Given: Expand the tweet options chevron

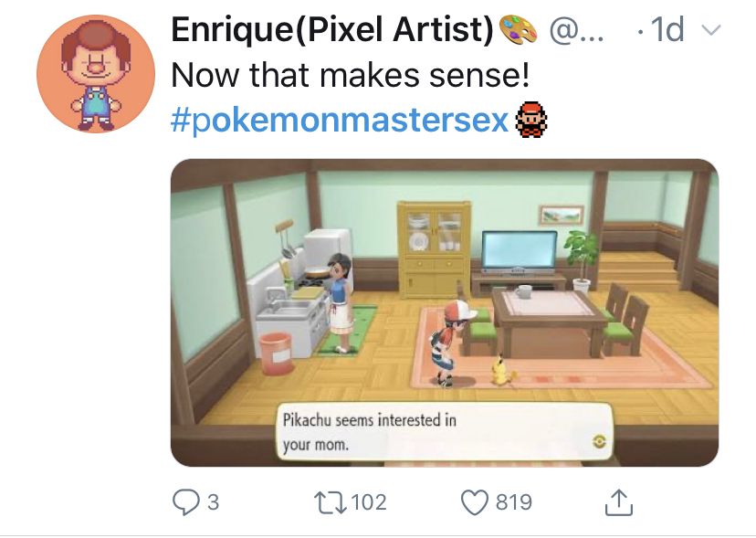Looking at the screenshot, I should [711, 30].
